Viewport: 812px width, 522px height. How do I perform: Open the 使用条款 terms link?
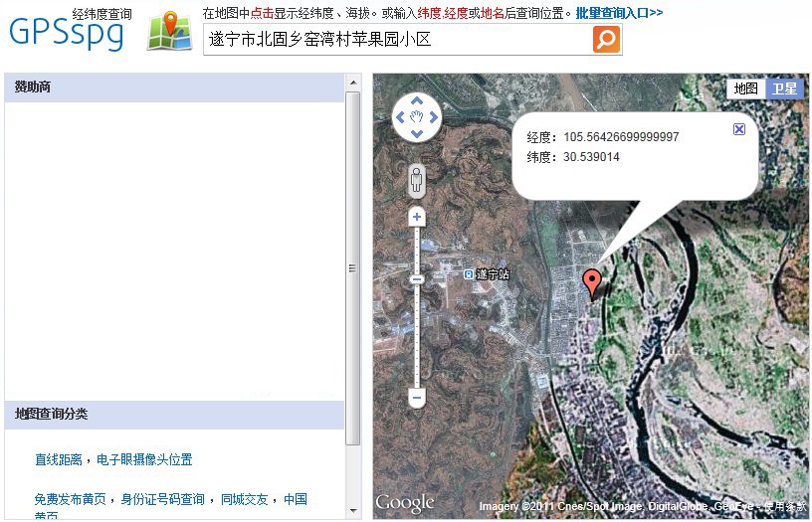(785, 506)
